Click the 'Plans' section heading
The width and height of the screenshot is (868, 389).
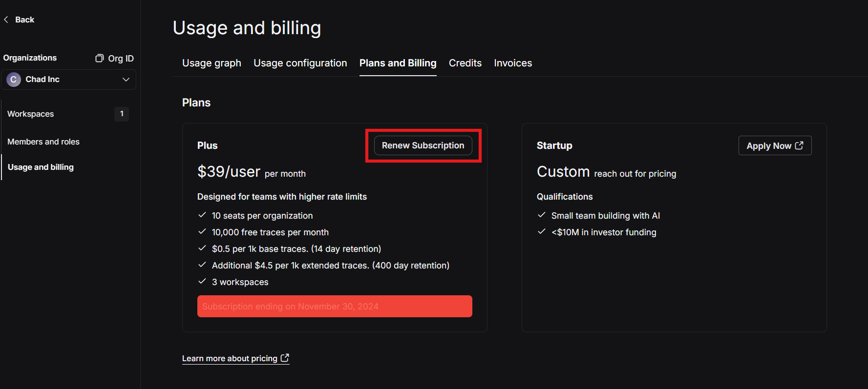pyautogui.click(x=196, y=102)
